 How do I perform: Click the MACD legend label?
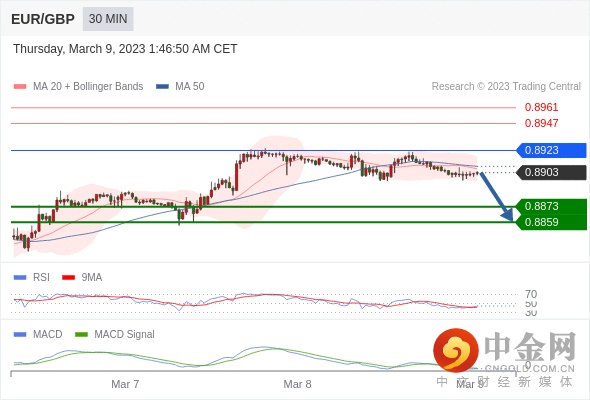pyautogui.click(x=48, y=334)
